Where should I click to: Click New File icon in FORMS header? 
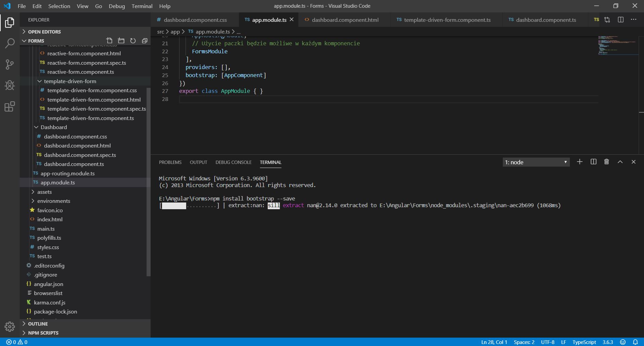click(109, 41)
